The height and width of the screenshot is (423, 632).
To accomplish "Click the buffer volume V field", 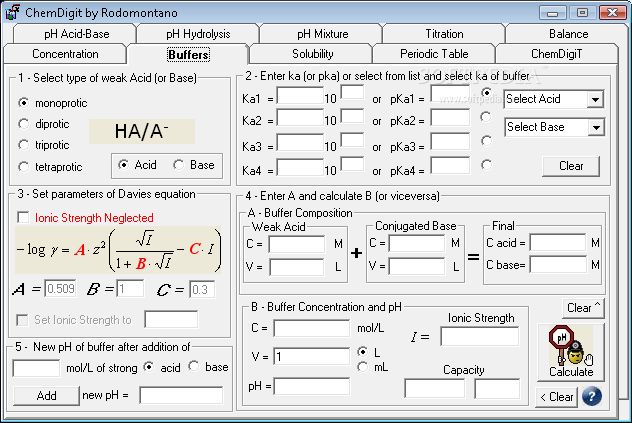I will [312, 356].
